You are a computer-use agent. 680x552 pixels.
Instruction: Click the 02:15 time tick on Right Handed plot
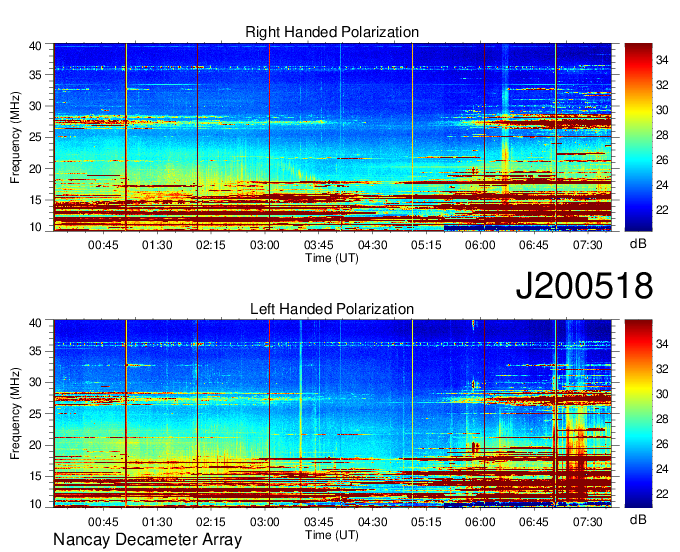(211, 245)
